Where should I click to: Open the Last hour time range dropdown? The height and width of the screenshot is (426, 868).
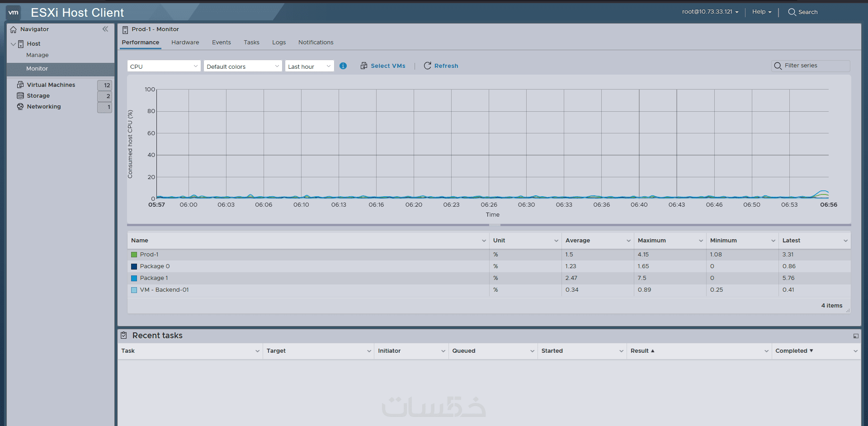(x=309, y=66)
